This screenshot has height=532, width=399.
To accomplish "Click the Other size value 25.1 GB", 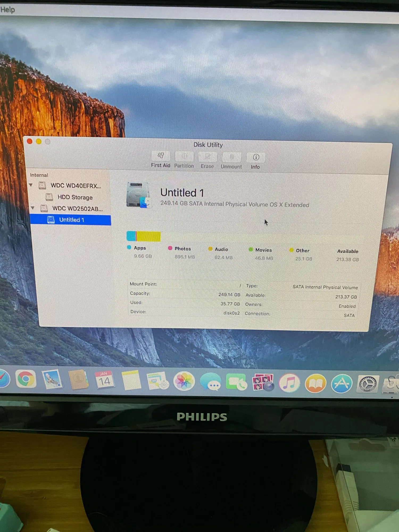I will click(304, 259).
